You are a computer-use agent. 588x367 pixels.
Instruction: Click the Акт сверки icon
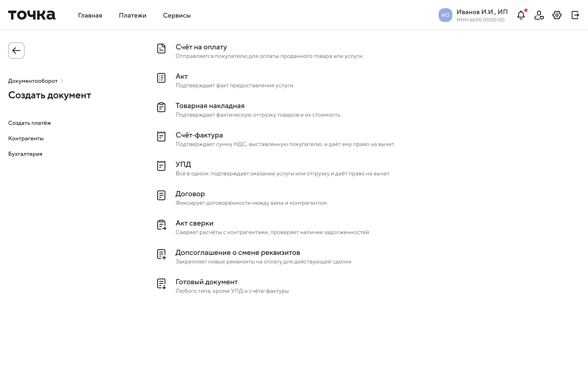point(161,225)
